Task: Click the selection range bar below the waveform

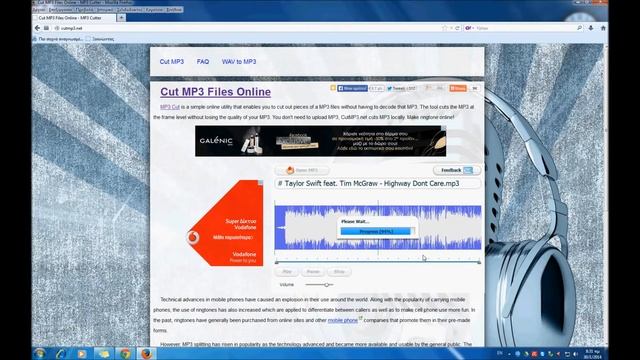Action: (x=378, y=262)
